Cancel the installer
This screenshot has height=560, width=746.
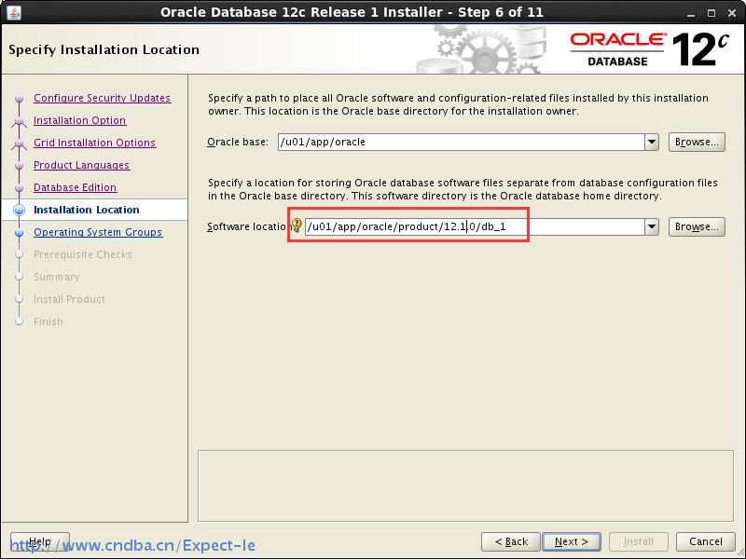coord(706,541)
